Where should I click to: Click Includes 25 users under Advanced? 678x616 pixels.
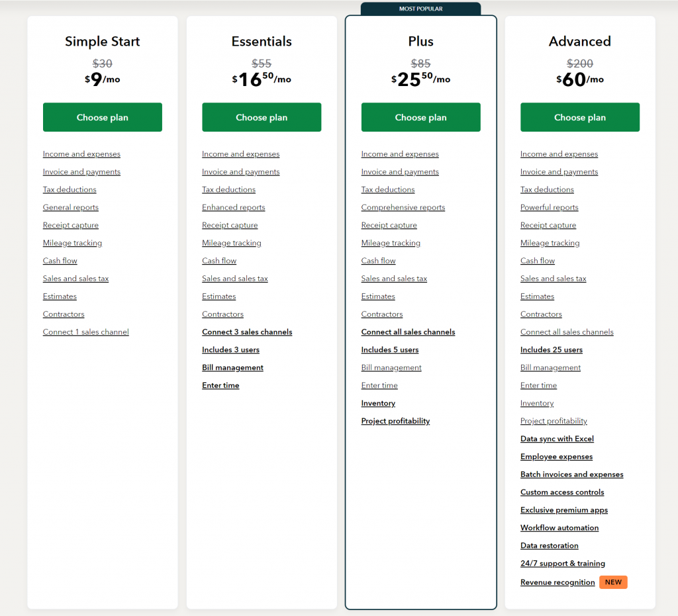pyautogui.click(x=551, y=350)
